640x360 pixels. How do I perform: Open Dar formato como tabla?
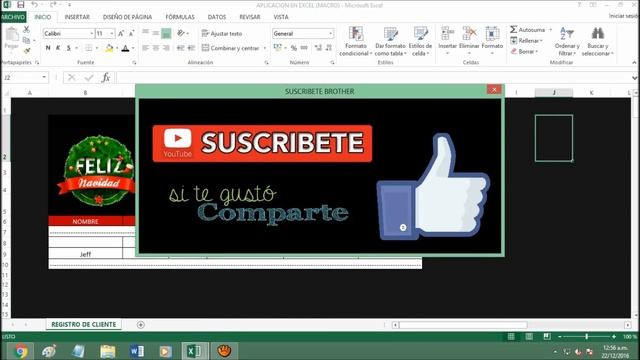pyautogui.click(x=390, y=41)
